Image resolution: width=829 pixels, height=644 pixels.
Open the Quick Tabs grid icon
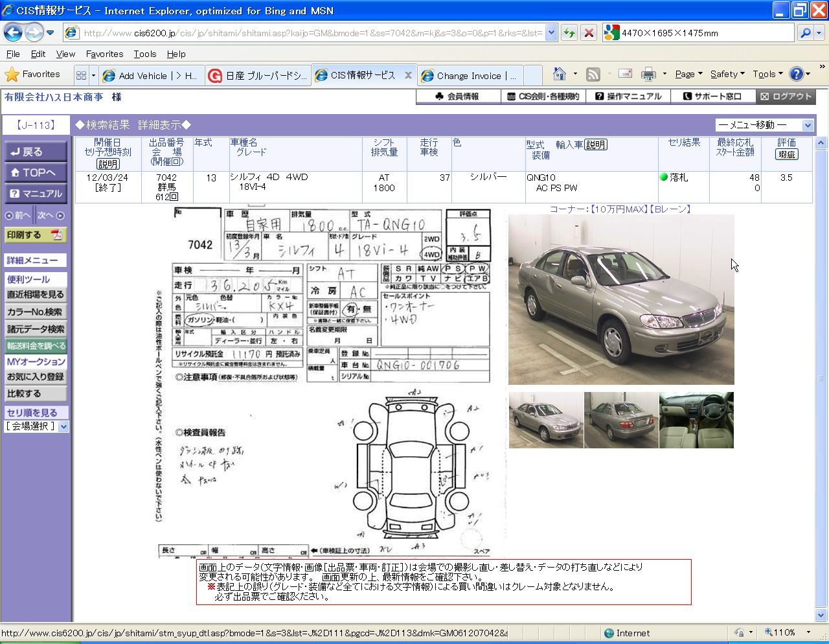81,75
